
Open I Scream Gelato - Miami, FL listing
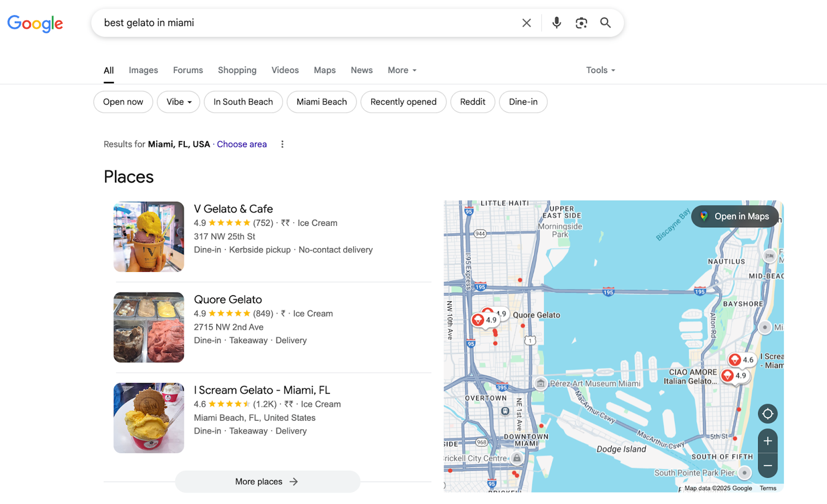click(262, 390)
